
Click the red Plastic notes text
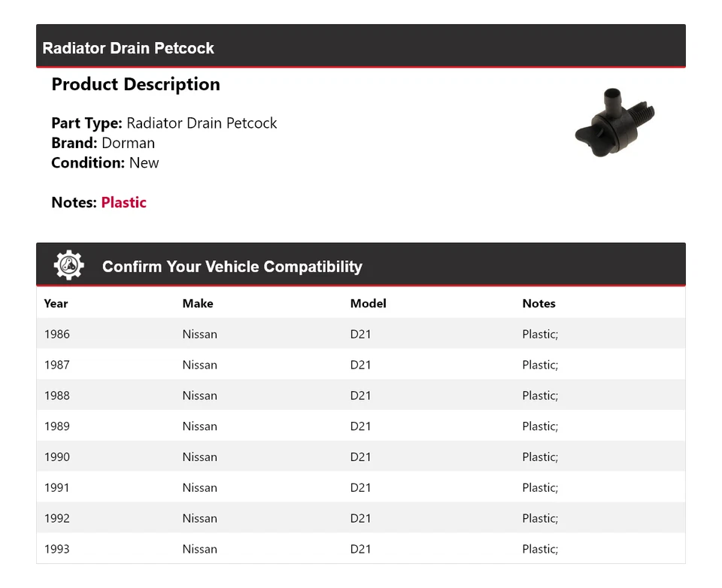[124, 202]
